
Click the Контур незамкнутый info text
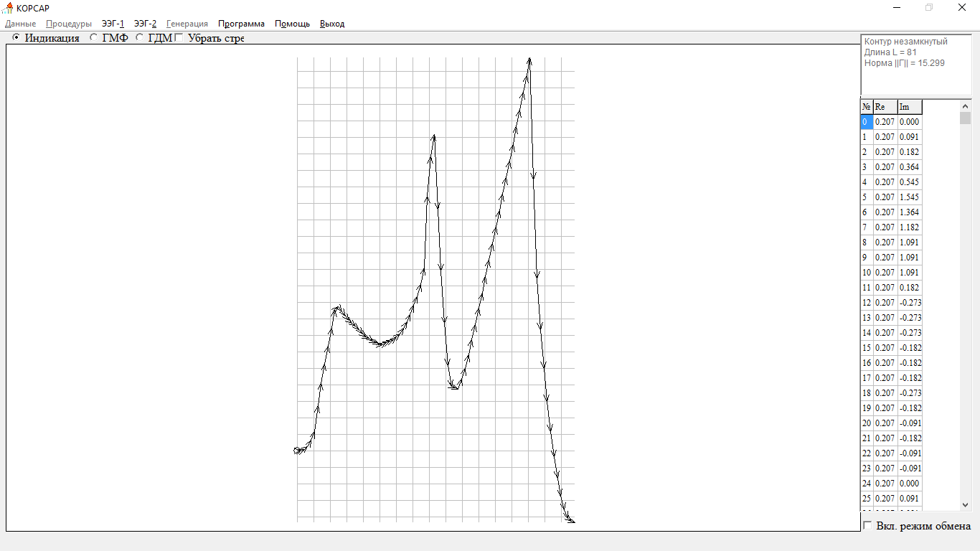click(x=905, y=42)
